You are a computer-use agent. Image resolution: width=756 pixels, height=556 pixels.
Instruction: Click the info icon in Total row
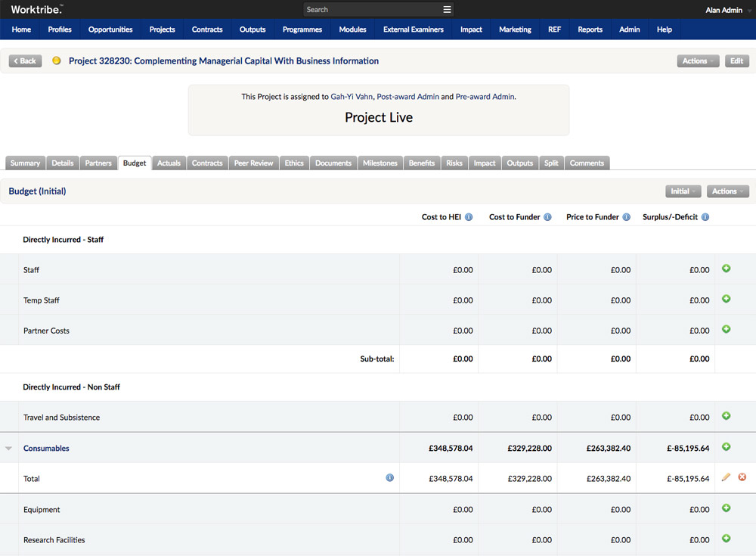click(x=389, y=478)
